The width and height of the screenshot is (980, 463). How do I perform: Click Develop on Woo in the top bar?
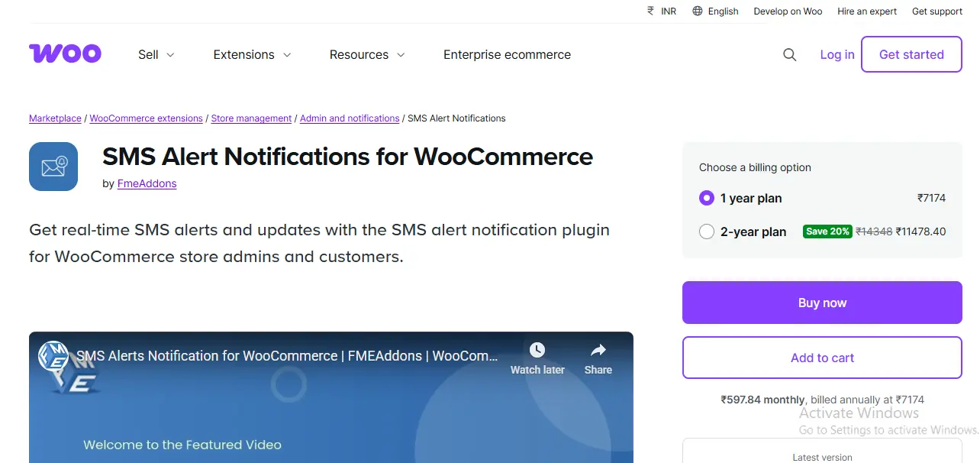(x=788, y=11)
